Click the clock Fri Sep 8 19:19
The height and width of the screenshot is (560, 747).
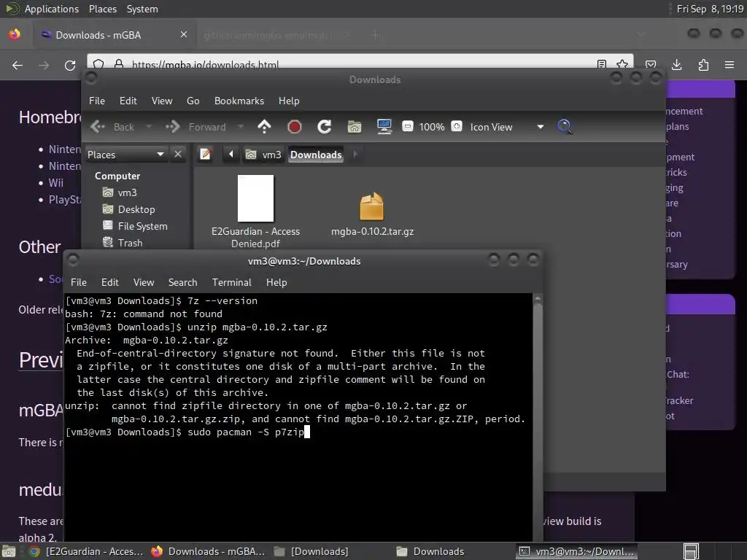(x=710, y=9)
